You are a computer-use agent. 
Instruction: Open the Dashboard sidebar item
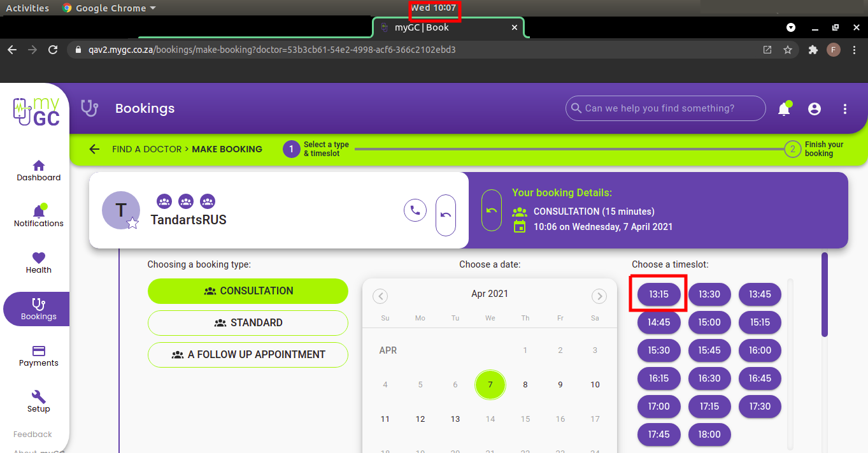click(39, 171)
